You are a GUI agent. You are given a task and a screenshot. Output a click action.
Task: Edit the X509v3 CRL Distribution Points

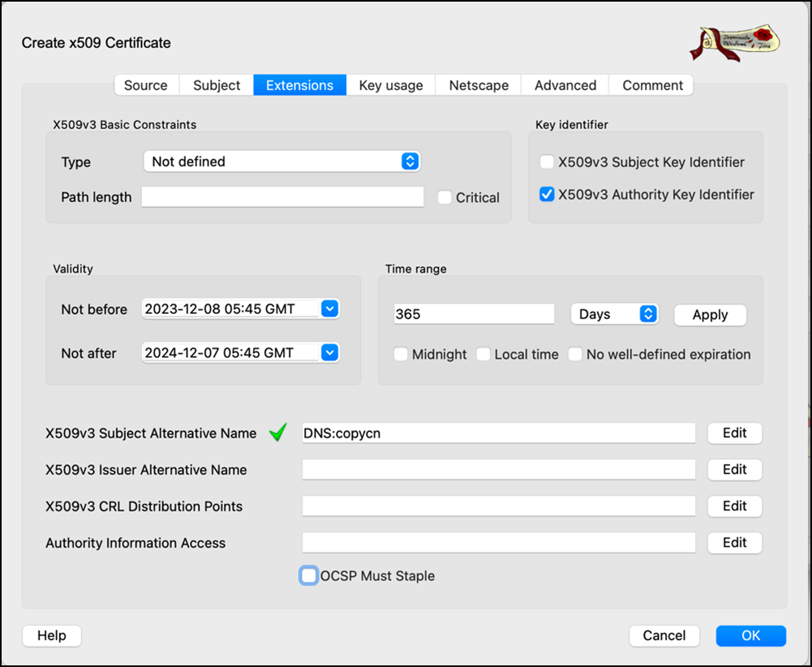[x=734, y=506]
